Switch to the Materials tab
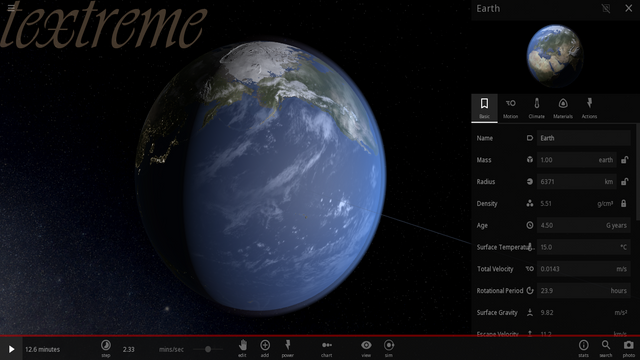This screenshot has width=640, height=360. tap(563, 108)
